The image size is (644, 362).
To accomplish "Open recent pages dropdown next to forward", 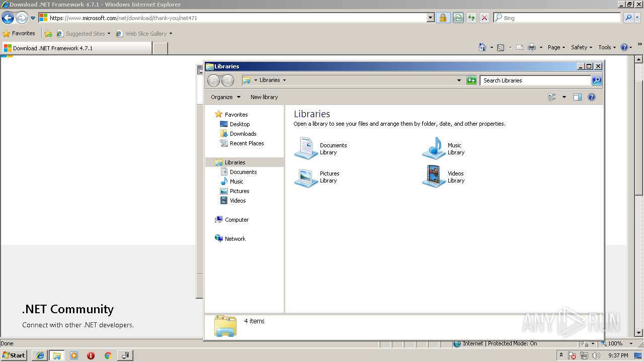I will tap(33, 18).
